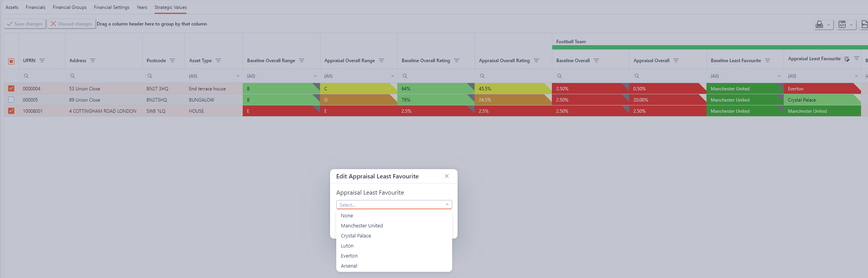Click the red Everton cell for 0000004

click(x=822, y=88)
